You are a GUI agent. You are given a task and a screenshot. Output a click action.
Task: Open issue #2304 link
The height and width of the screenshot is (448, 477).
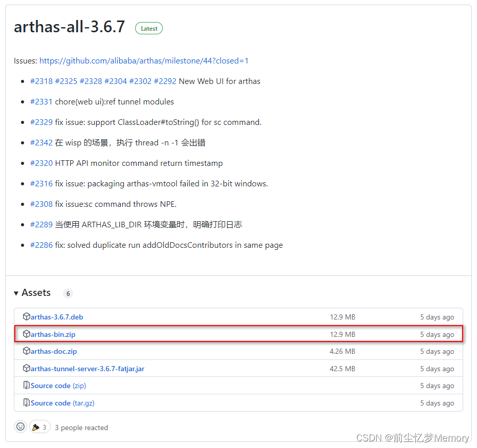(116, 81)
